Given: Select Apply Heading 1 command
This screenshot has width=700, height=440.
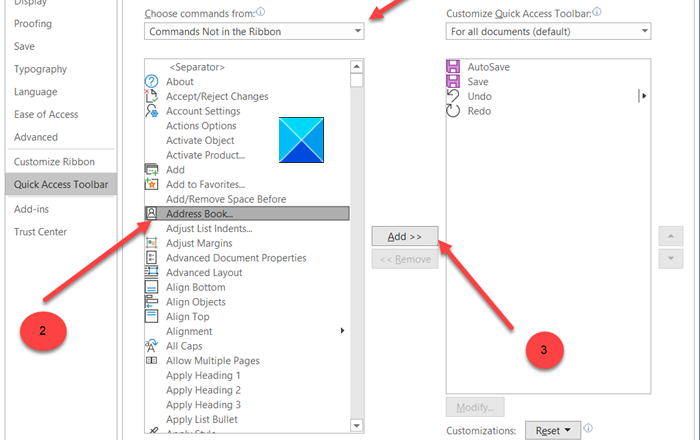Looking at the screenshot, I should click(203, 375).
